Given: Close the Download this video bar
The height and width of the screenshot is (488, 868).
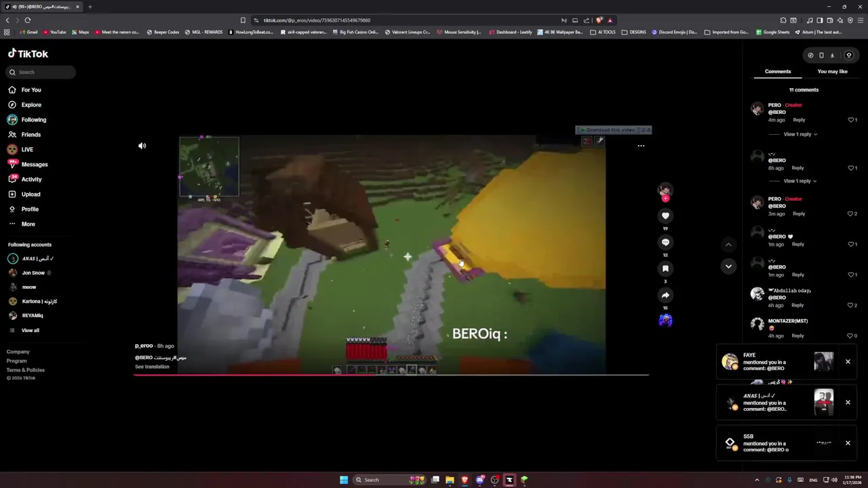Looking at the screenshot, I should pos(648,130).
